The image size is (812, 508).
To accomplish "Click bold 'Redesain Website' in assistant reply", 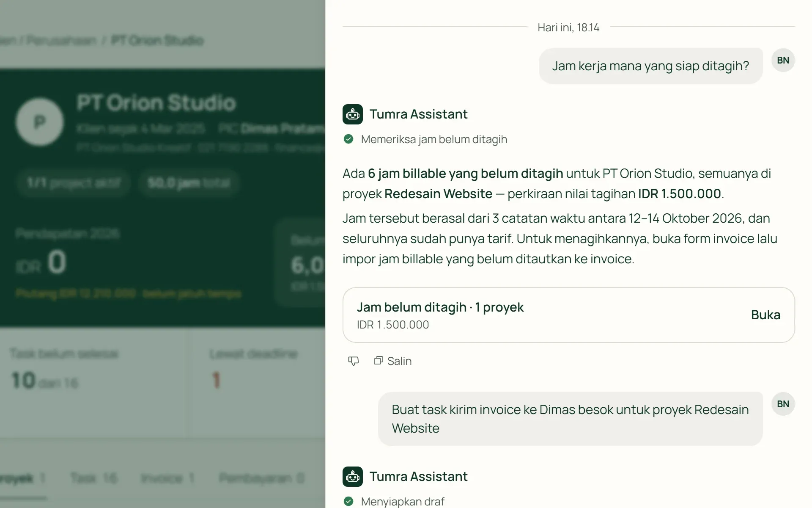I will point(438,194).
